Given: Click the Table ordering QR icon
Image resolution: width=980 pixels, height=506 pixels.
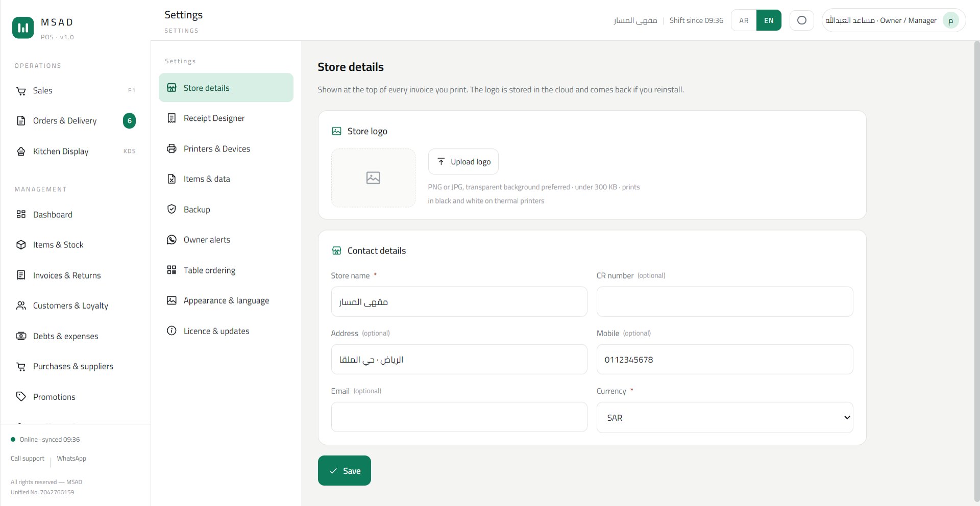Looking at the screenshot, I should (x=171, y=270).
